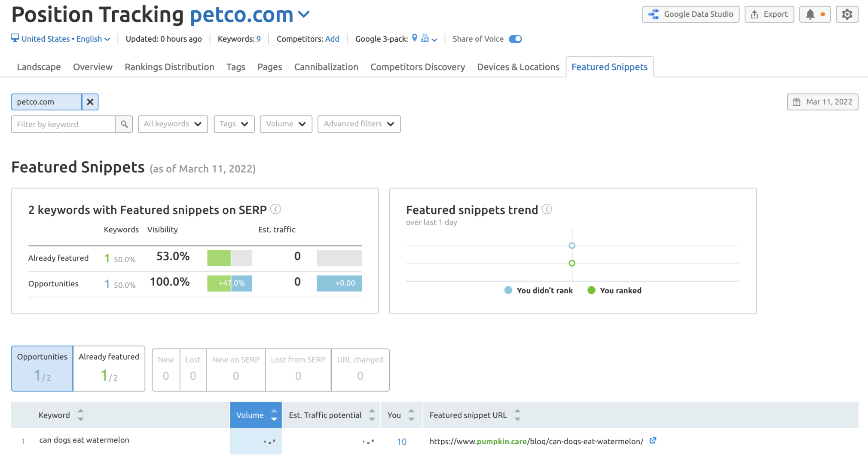Select the Already featured 1/2 filter tab
Screen dimensions: 868x461
[109, 369]
